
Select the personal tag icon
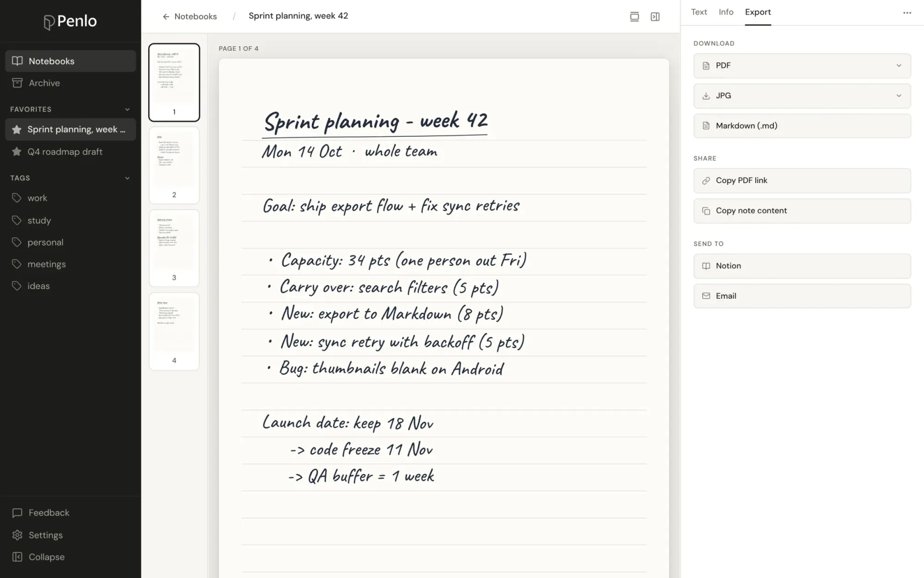pos(17,242)
